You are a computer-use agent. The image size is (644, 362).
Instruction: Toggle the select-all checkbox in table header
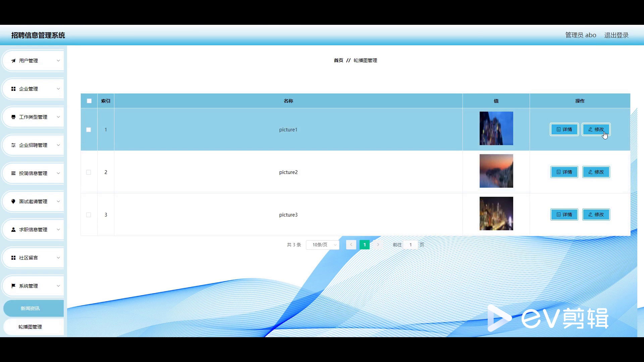(x=89, y=101)
